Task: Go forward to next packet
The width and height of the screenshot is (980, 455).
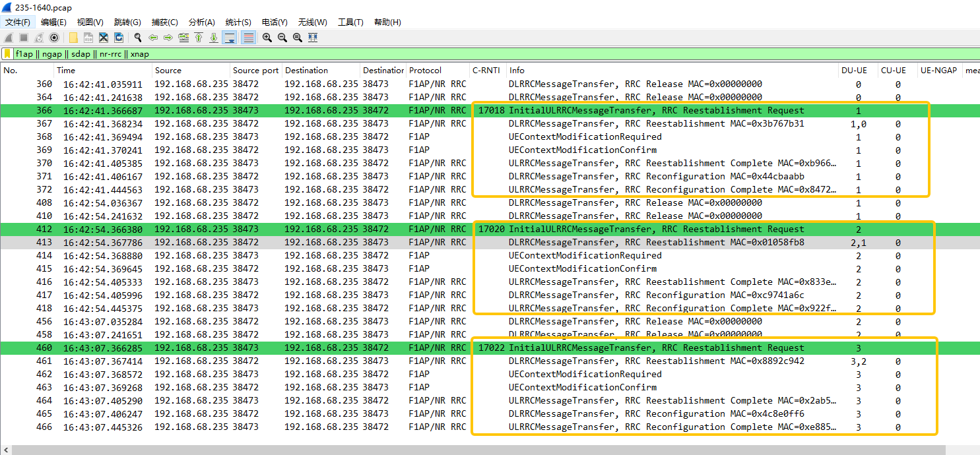Action: (x=168, y=38)
